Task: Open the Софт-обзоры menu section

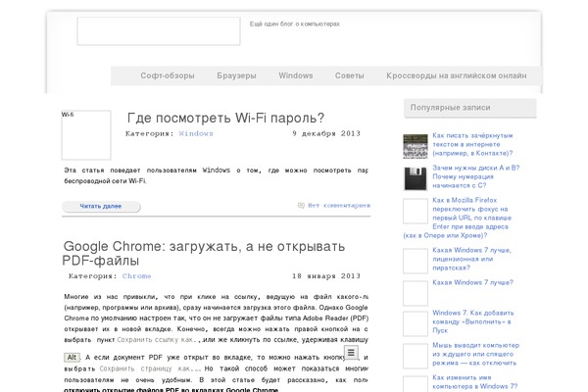Action: 168,75
